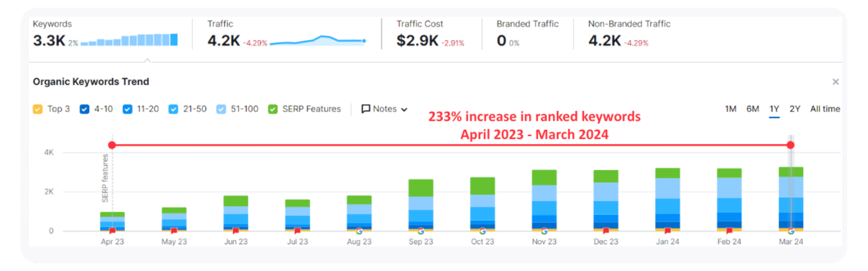Select the 1Y time range

[x=774, y=109]
